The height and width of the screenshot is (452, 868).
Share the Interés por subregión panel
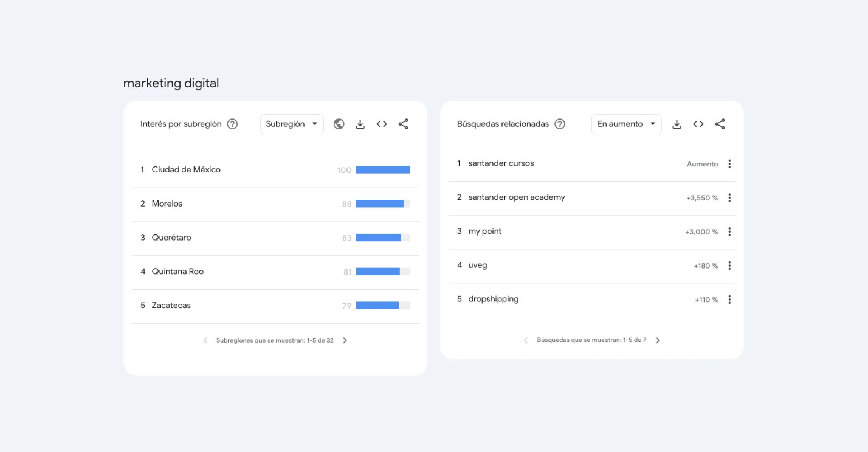point(403,124)
